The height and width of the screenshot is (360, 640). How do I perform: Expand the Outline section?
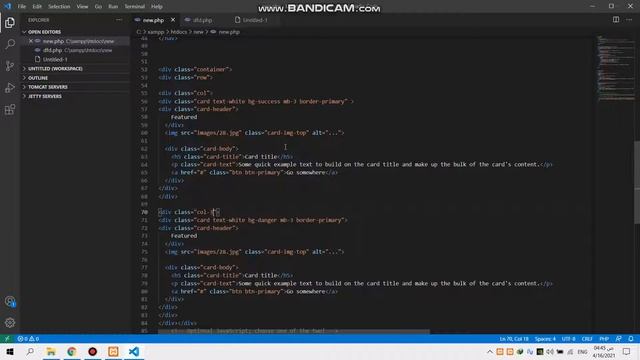[75, 78]
